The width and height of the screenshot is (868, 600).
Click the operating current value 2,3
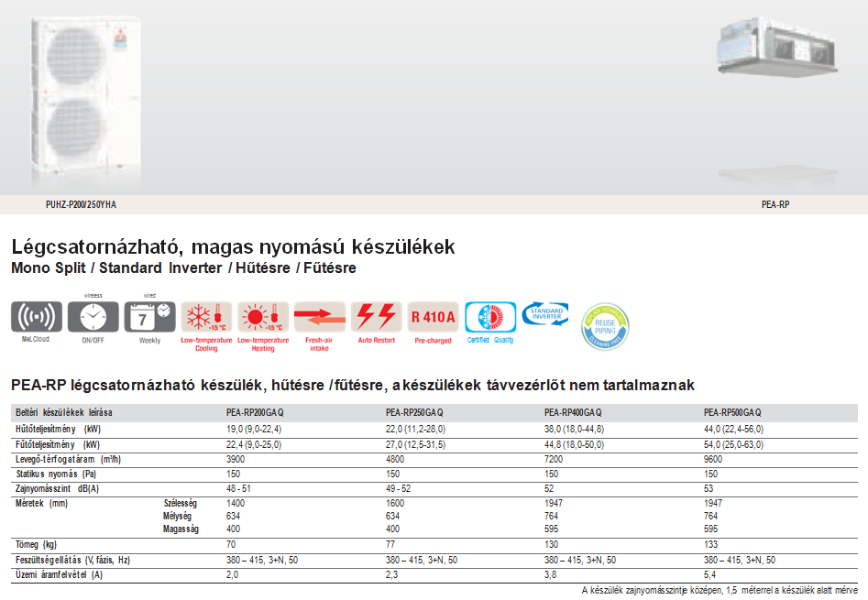pos(391,575)
